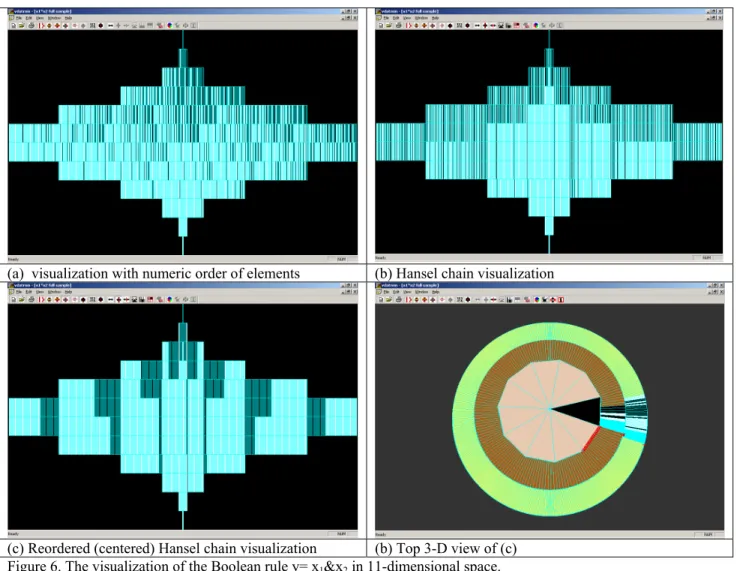
Task: Open the View menu in Top 3-D view window
Action: pyautogui.click(x=407, y=292)
